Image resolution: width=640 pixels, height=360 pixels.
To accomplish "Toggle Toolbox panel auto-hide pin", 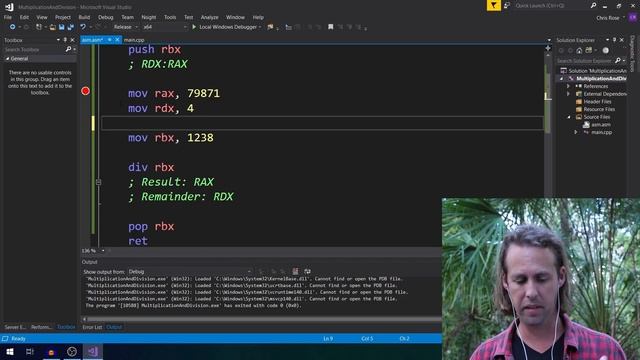I will pos(65,40).
